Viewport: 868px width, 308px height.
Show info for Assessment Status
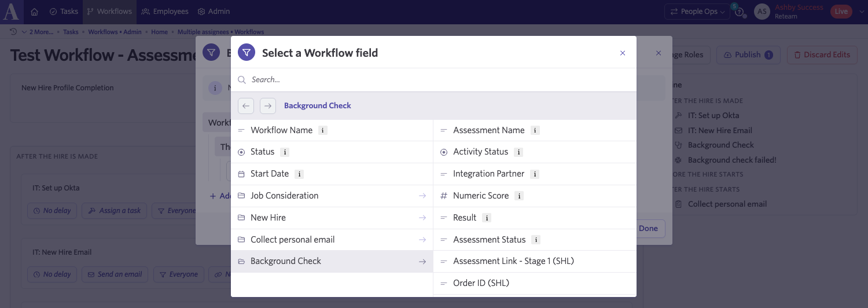pos(536,240)
